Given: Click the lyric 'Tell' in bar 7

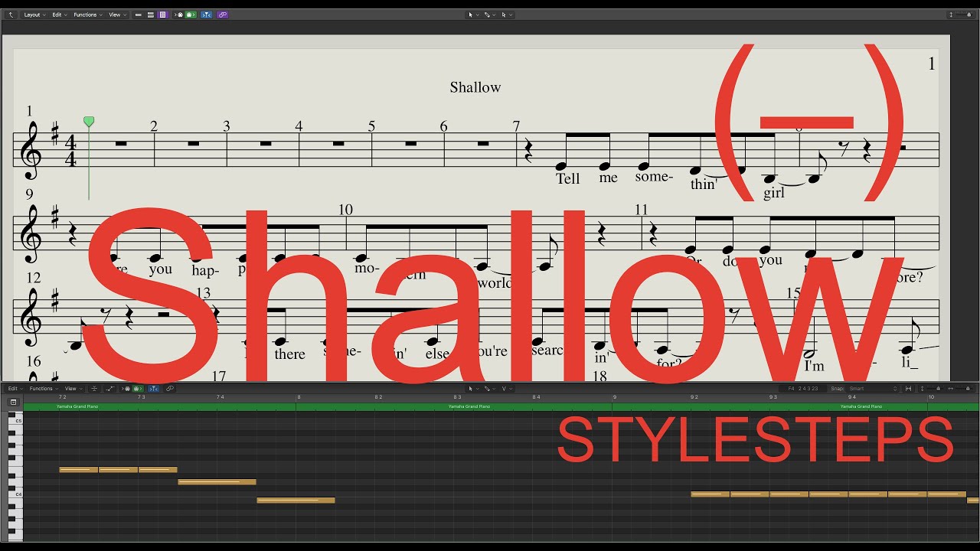Looking at the screenshot, I should point(568,178).
